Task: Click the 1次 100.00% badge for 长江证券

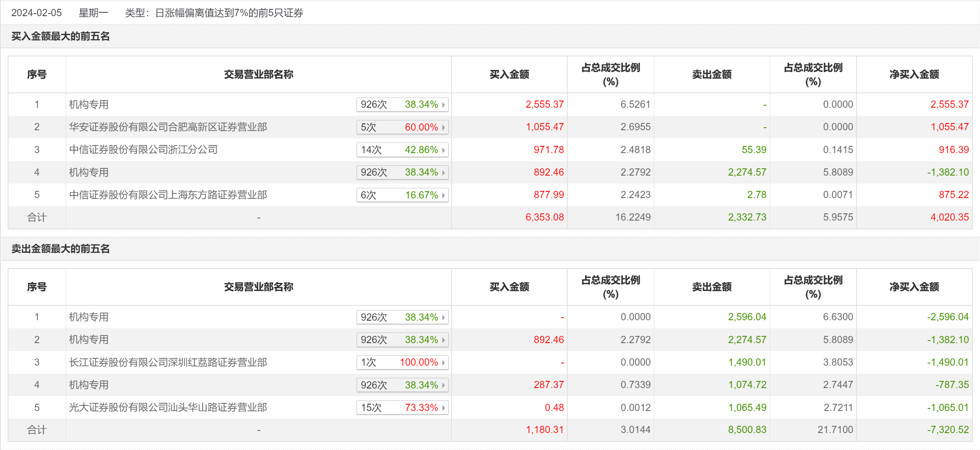Action: click(x=402, y=363)
